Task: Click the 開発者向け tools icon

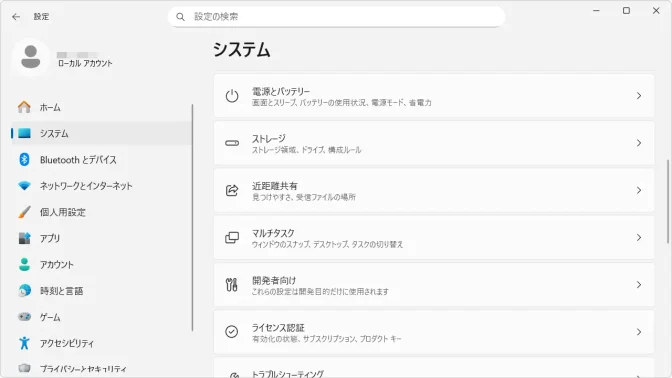Action: coord(232,285)
